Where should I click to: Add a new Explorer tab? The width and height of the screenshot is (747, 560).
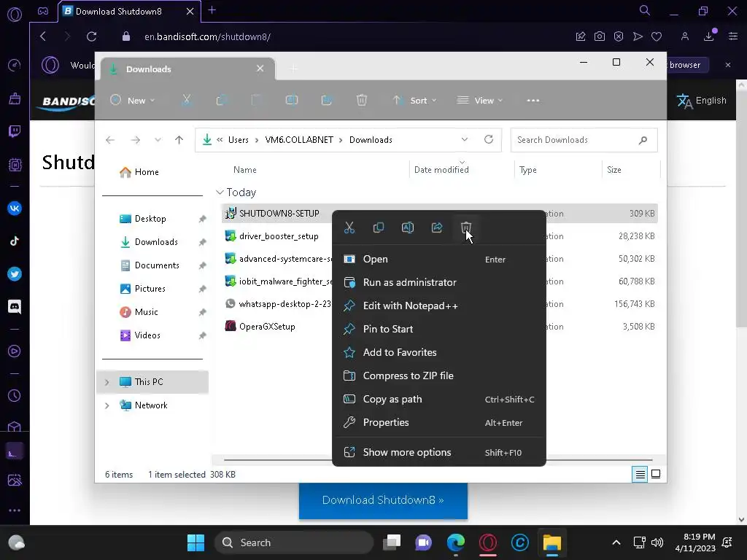pyautogui.click(x=293, y=69)
